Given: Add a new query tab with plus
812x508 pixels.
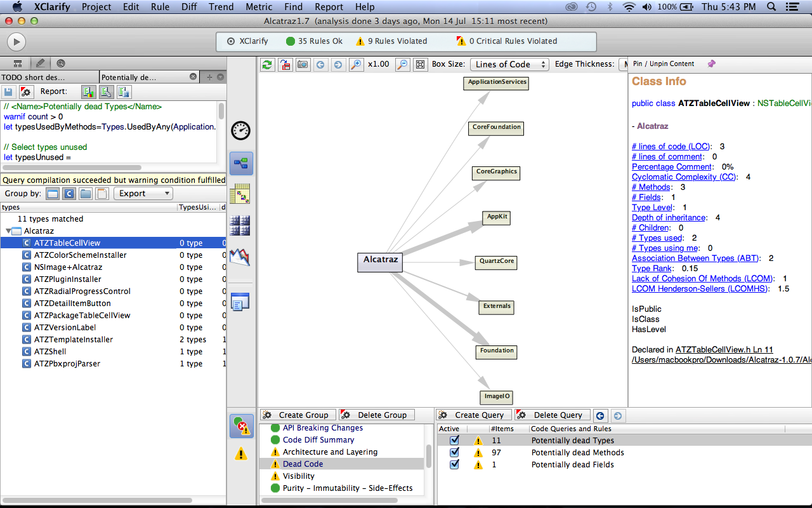Looking at the screenshot, I should point(209,77).
